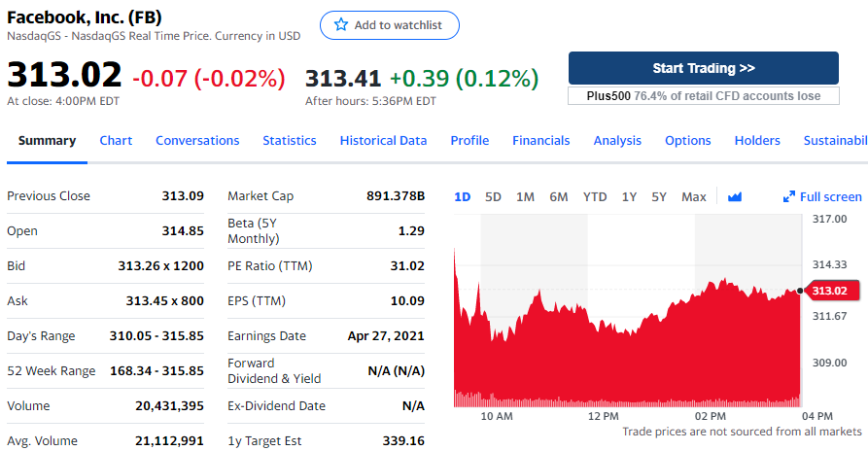The image size is (868, 451).
Task: Add Facebook to watchlist
Action: click(x=389, y=25)
